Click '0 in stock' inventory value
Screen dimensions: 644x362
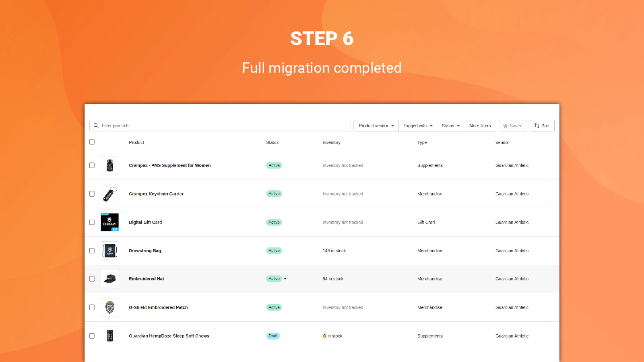click(332, 336)
